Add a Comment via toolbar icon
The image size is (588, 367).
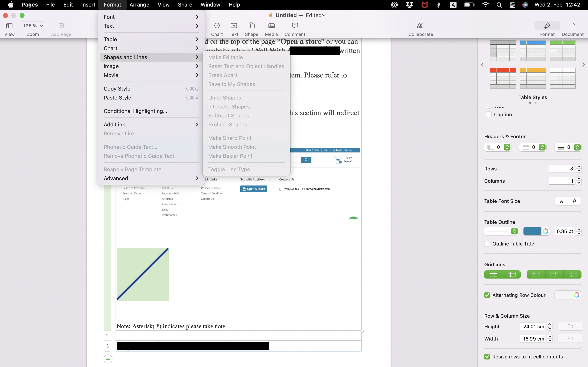295,26
